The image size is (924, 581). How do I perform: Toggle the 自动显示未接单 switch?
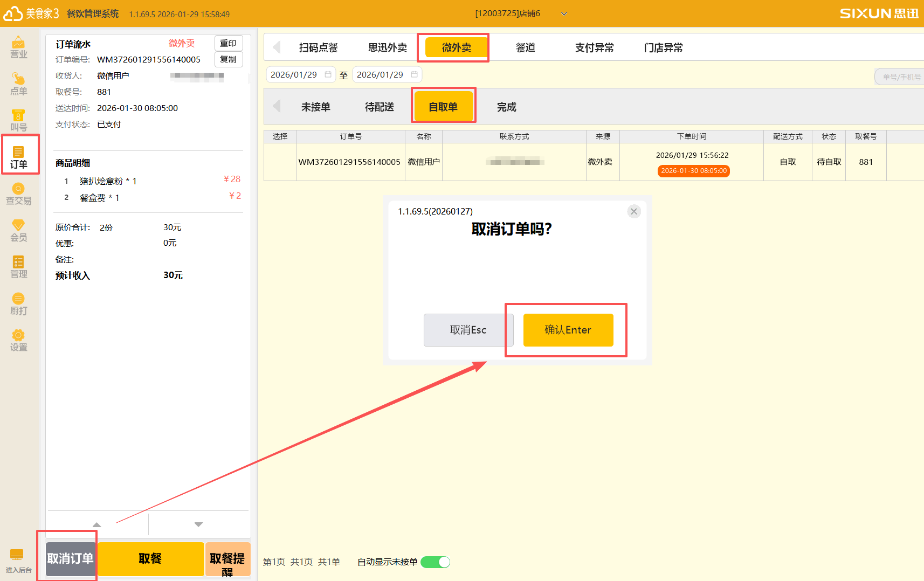point(436,562)
